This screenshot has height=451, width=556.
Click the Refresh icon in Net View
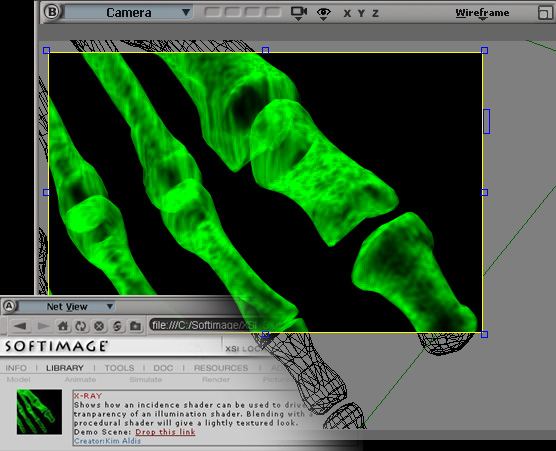[81, 325]
